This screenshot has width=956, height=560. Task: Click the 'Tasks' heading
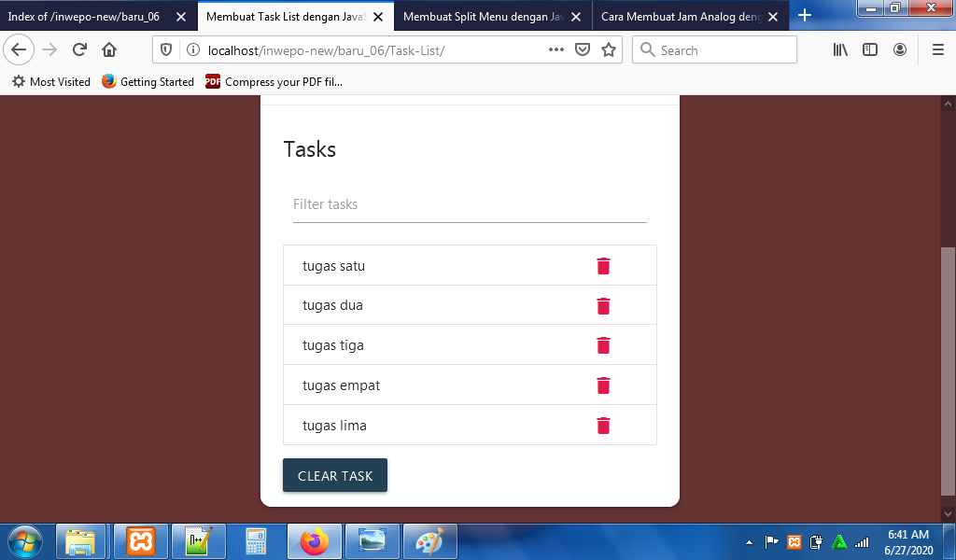310,149
